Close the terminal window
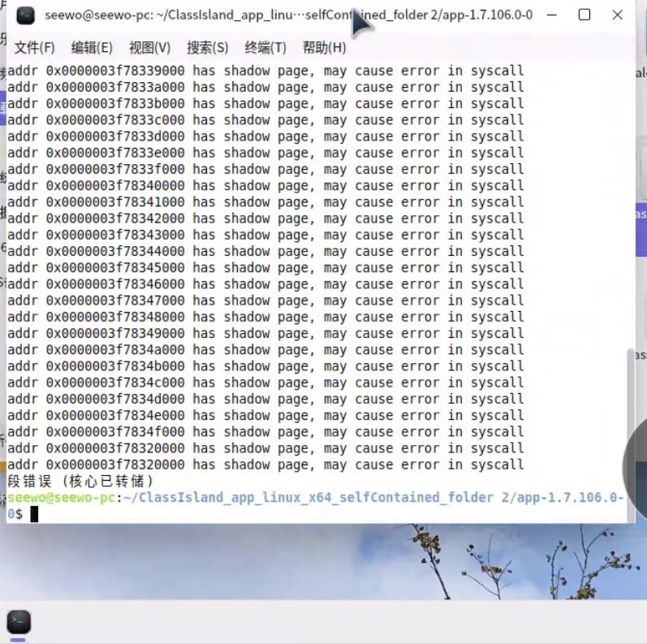The height and width of the screenshot is (644, 647). point(616,15)
